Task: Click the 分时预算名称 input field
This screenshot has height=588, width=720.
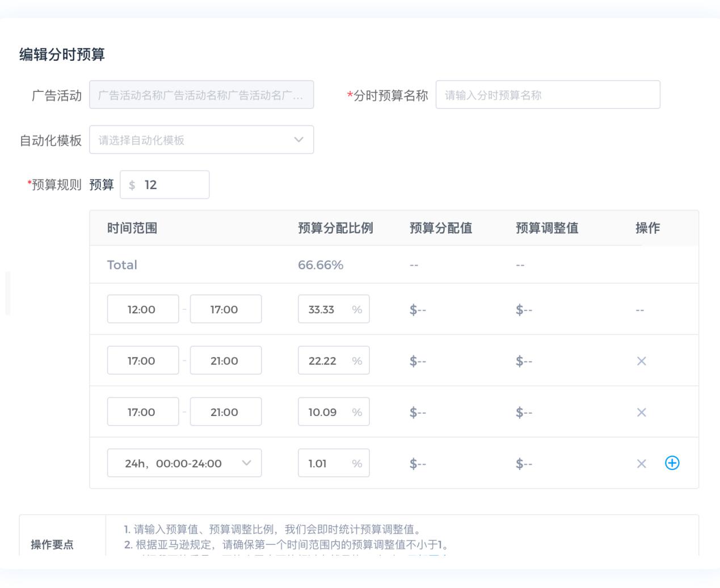Action: pyautogui.click(x=548, y=95)
